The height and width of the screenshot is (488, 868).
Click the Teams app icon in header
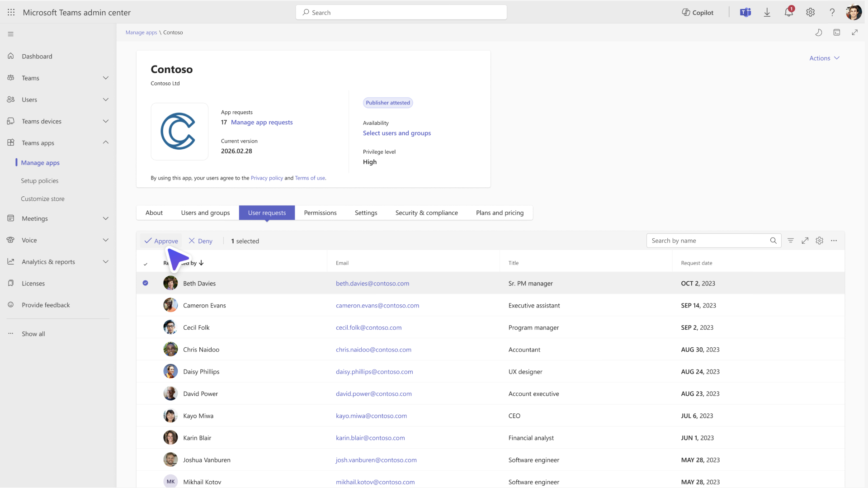point(745,13)
